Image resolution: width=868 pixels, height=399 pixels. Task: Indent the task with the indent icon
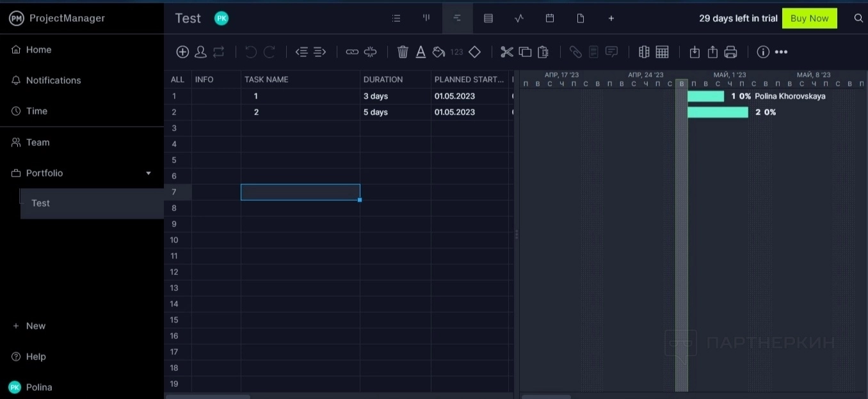pyautogui.click(x=320, y=52)
